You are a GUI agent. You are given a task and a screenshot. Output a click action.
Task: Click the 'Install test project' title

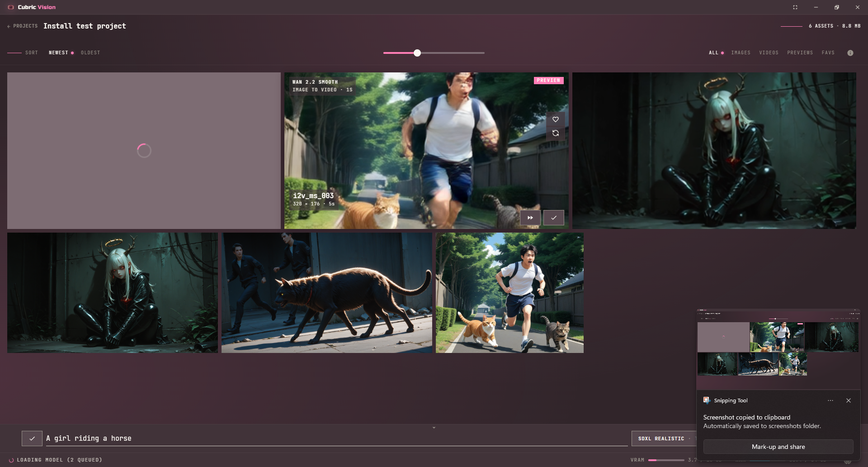click(85, 26)
